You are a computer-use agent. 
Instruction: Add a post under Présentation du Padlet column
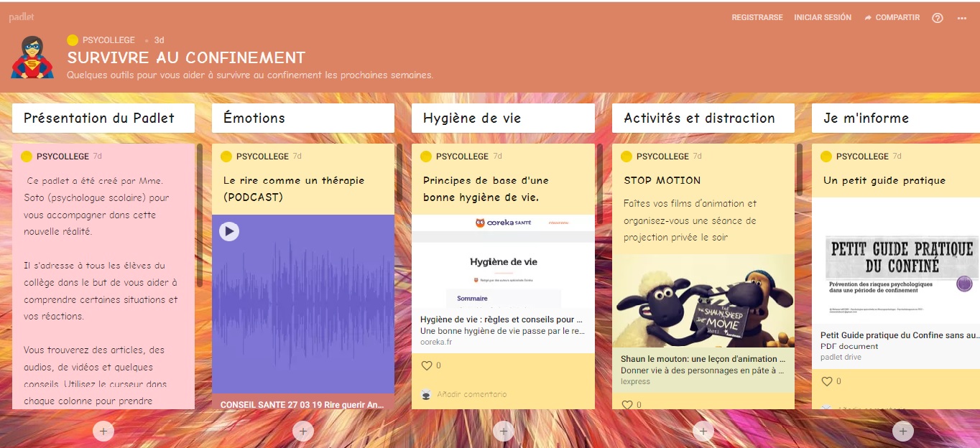[x=103, y=431]
